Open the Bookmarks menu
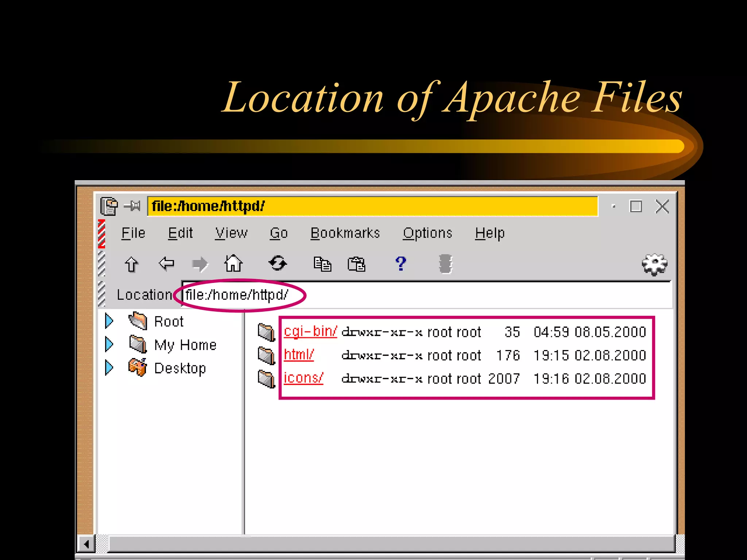Viewport: 747px width, 560px height. pyautogui.click(x=345, y=233)
